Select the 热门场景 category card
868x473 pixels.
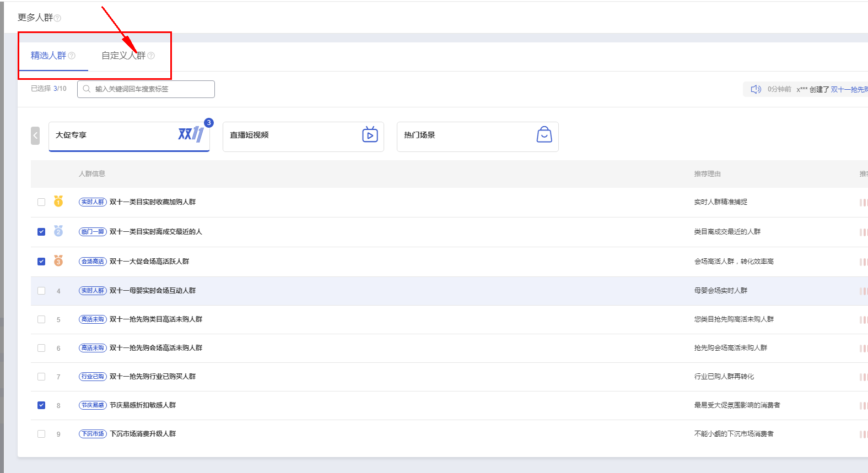point(478,137)
